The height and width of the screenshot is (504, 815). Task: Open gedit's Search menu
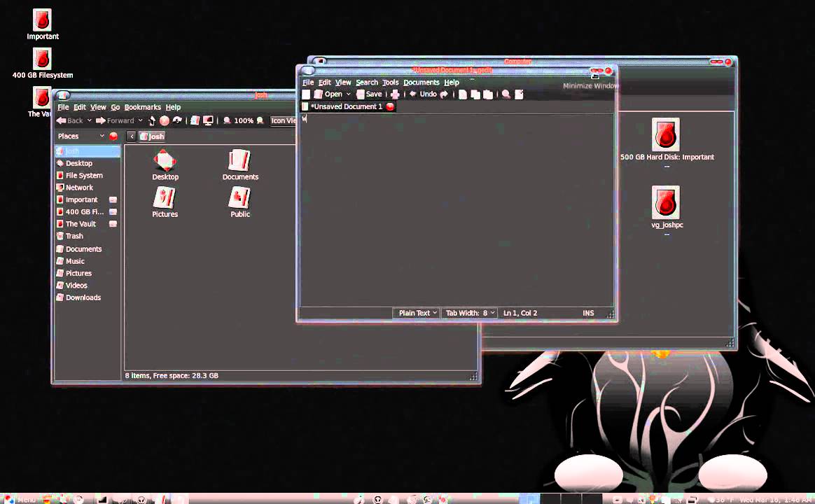tap(367, 82)
